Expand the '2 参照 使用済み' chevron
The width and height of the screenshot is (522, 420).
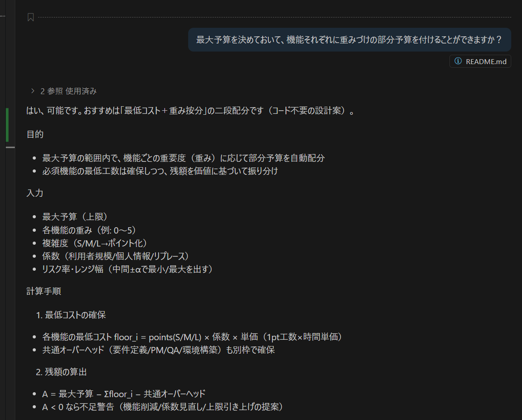[x=32, y=91]
